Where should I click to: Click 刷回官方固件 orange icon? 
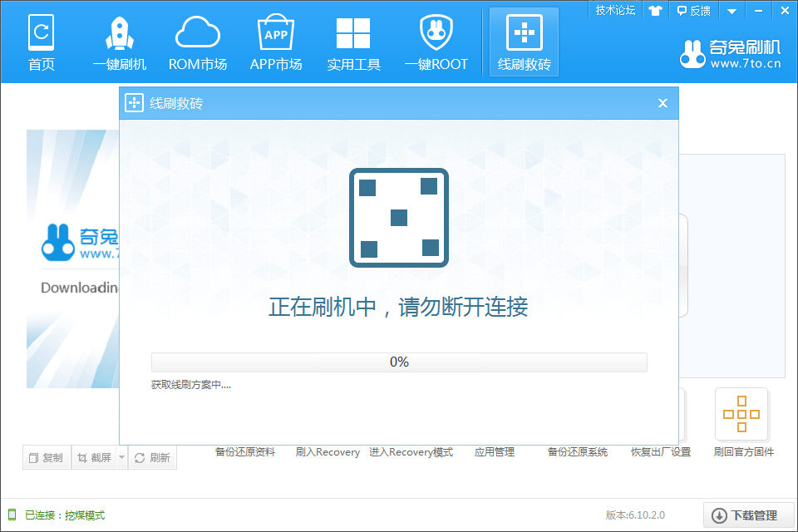click(x=741, y=414)
